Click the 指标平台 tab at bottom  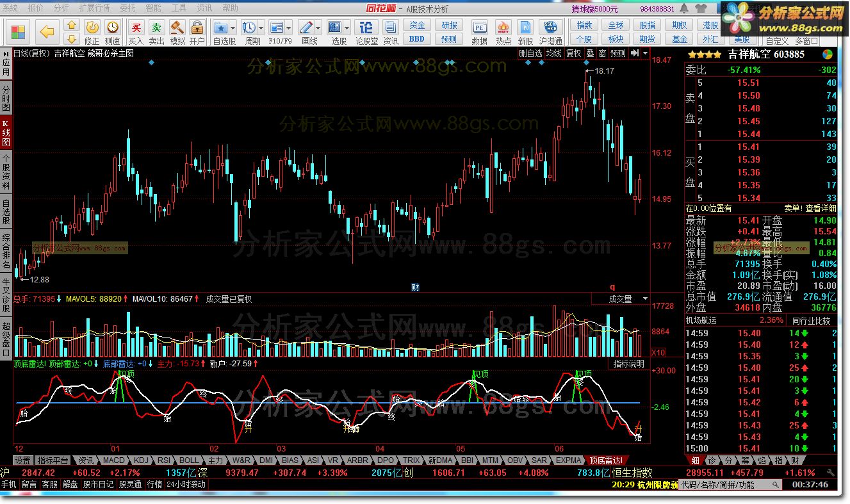53,460
